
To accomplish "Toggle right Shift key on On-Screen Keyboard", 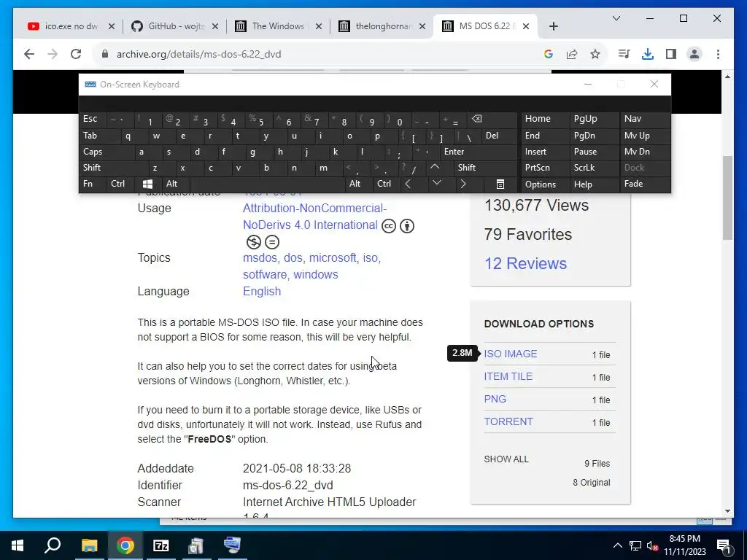I will tap(486, 168).
